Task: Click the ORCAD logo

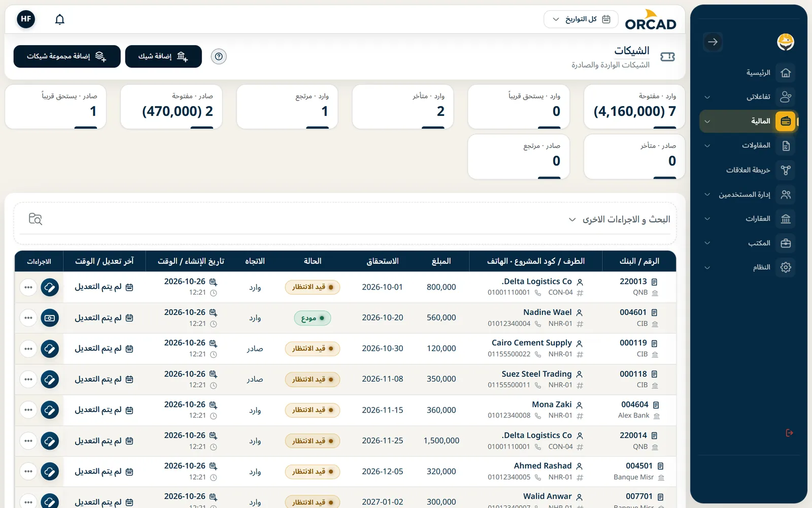Action: (651, 20)
